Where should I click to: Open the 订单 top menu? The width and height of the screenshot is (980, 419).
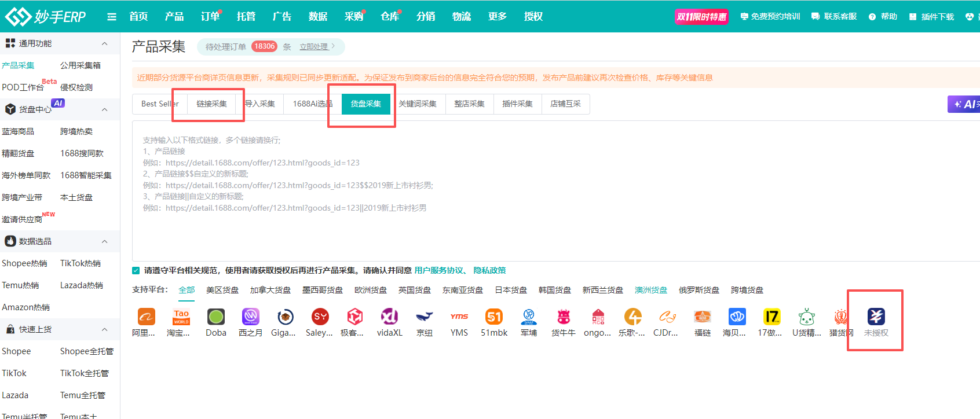(210, 17)
